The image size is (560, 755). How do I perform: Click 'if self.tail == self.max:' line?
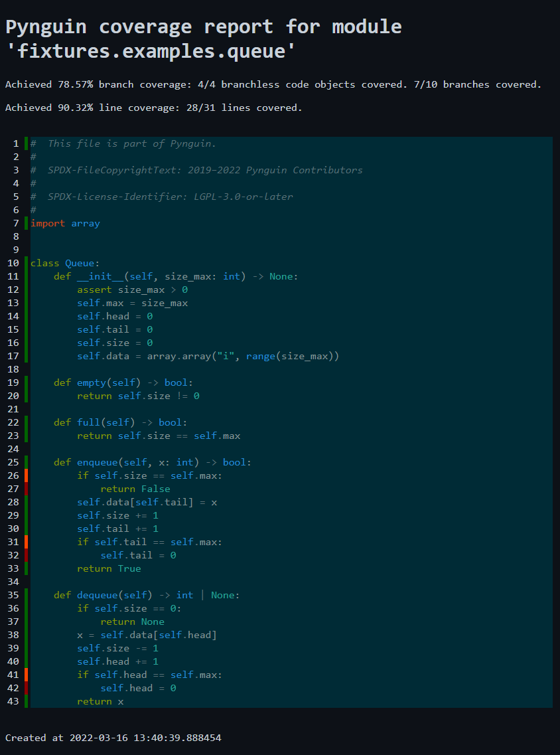tap(150, 542)
